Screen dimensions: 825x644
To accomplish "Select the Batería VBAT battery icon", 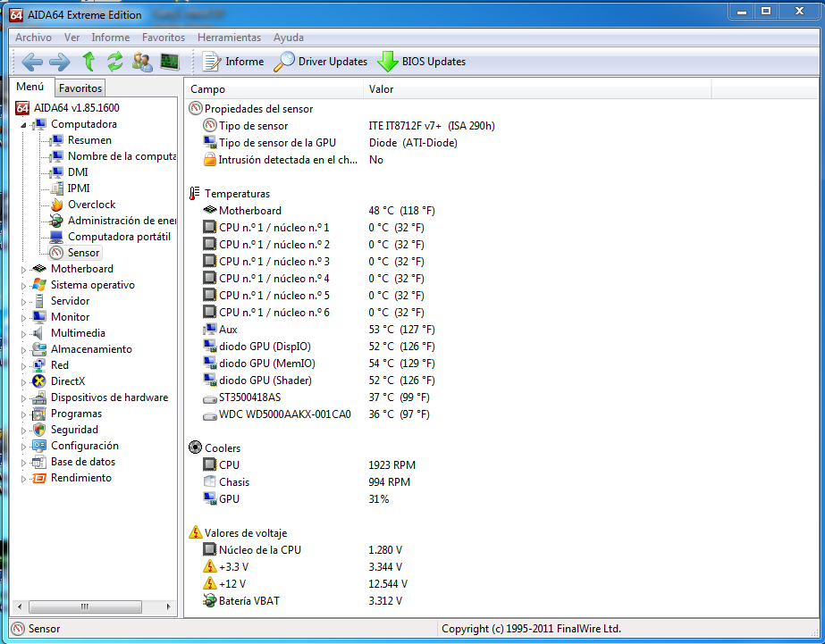I will 210,600.
